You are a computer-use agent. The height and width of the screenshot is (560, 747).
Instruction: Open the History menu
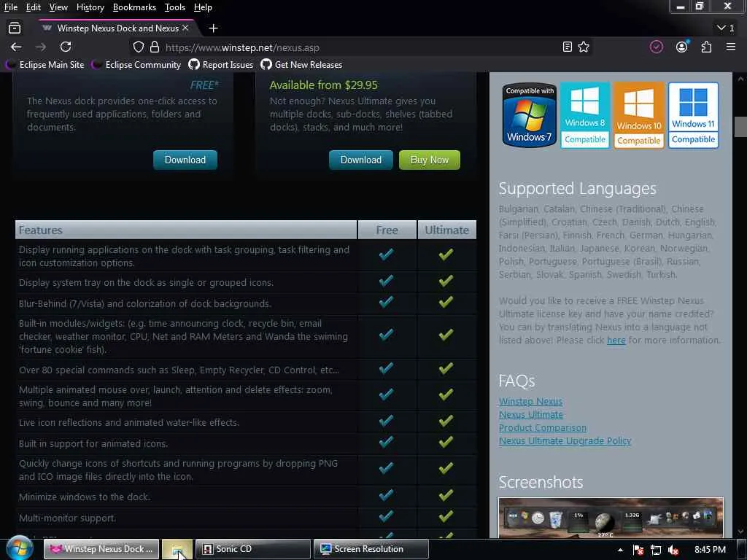90,7
